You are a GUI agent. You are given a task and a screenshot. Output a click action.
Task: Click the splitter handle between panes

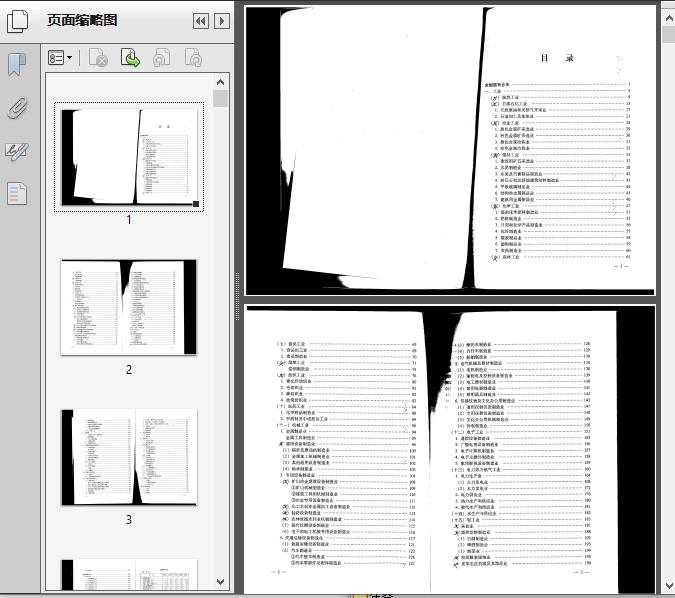pos(237,297)
